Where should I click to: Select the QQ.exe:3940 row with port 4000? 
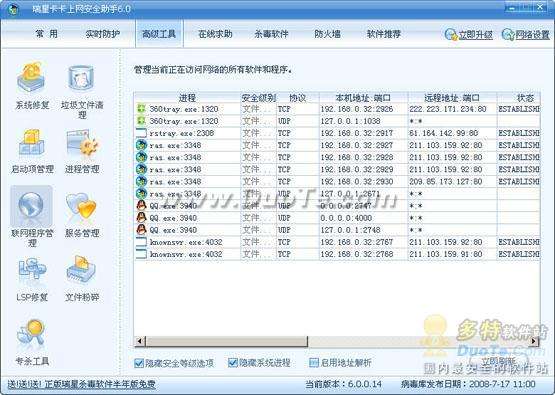tap(337, 218)
